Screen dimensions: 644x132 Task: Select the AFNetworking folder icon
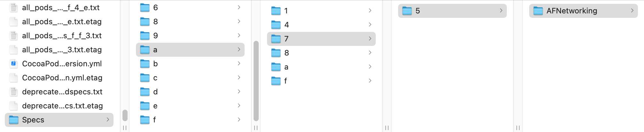538,11
